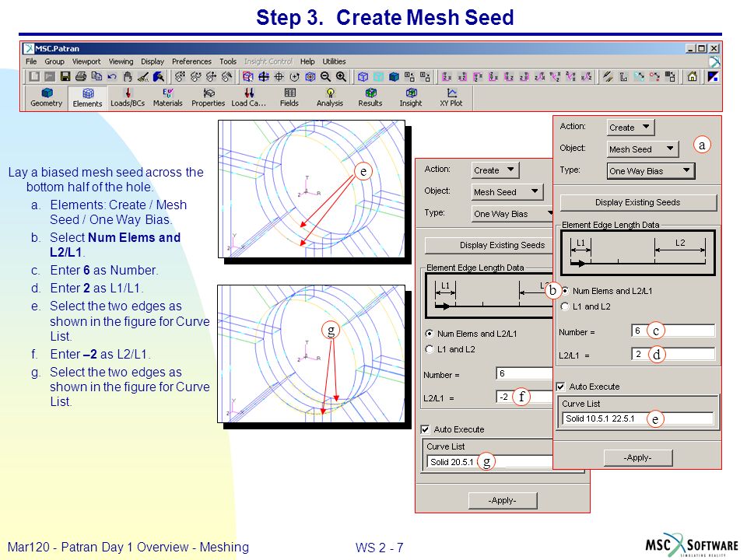Click the Zoom In magnifier icon
This screenshot has height=560, width=747.
point(341,76)
